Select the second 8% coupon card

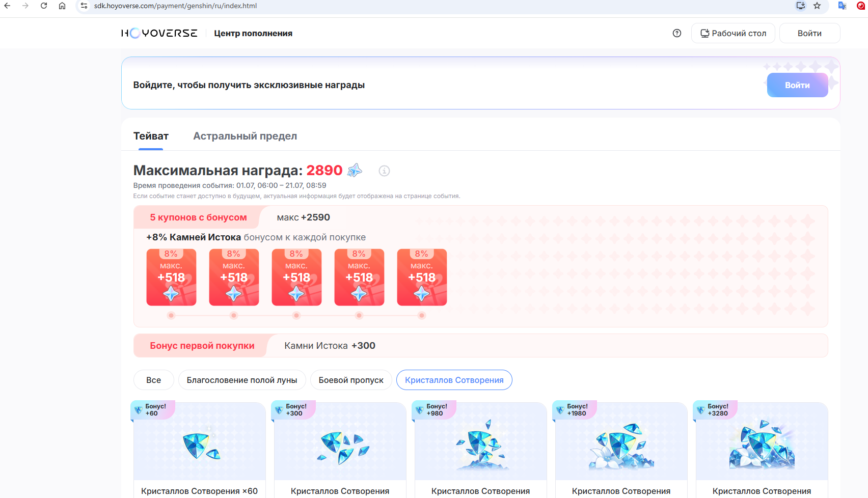[234, 278]
